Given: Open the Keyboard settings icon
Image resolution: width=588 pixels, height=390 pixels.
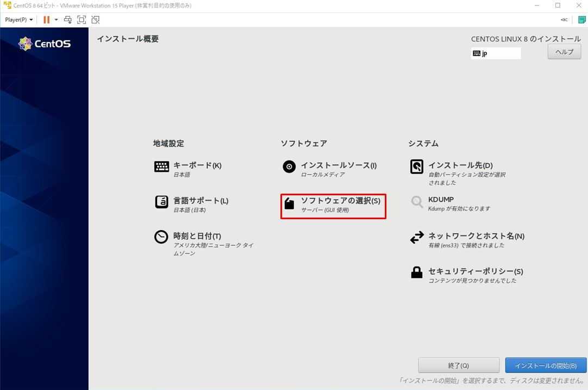Looking at the screenshot, I should click(x=161, y=166).
